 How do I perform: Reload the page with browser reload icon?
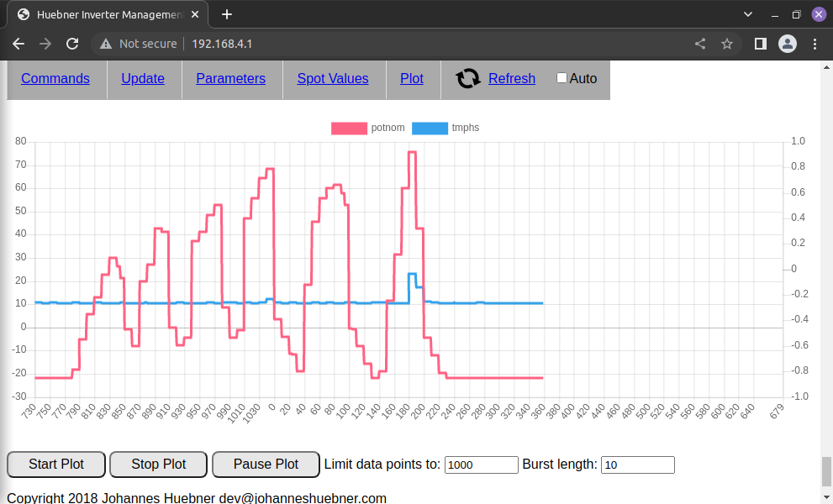[x=72, y=44]
